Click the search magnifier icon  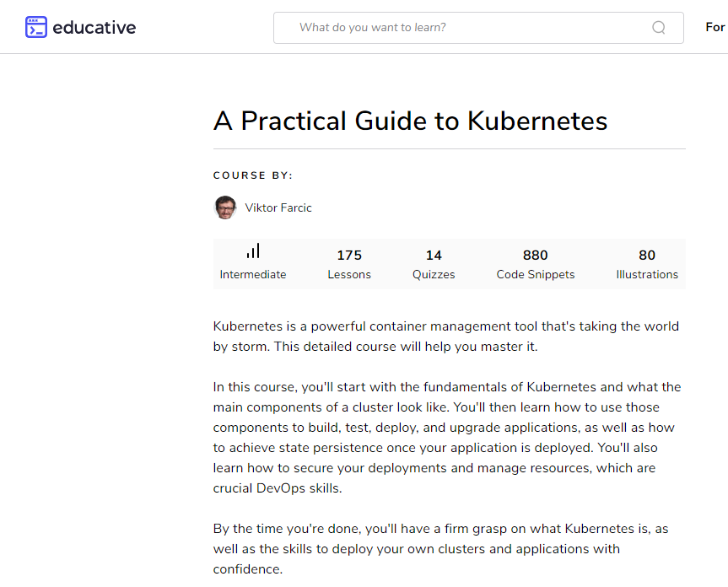(659, 28)
